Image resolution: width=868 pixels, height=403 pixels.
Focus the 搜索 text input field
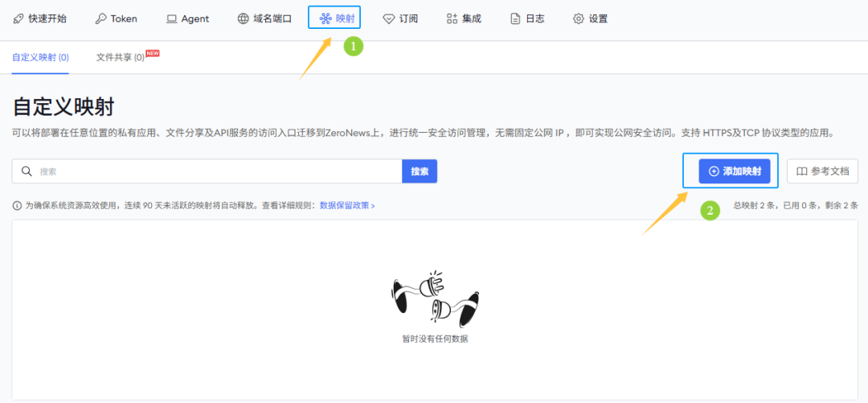coord(217,171)
